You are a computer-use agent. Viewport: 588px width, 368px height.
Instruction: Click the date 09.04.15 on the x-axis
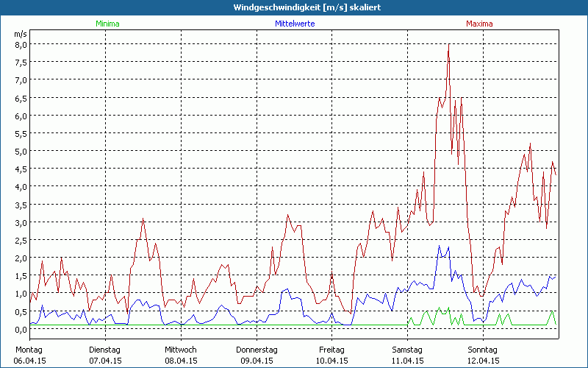coord(257,361)
